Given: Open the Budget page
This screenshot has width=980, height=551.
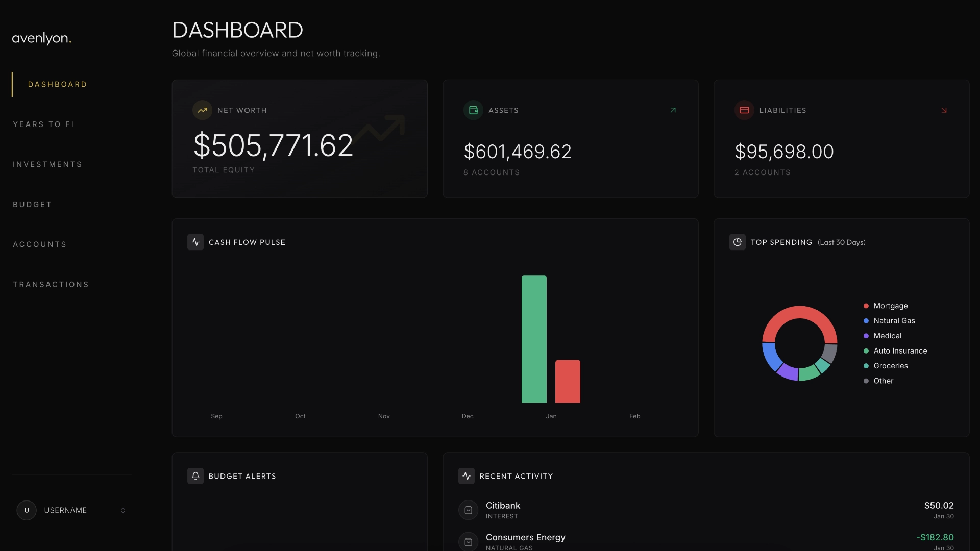Looking at the screenshot, I should [32, 204].
